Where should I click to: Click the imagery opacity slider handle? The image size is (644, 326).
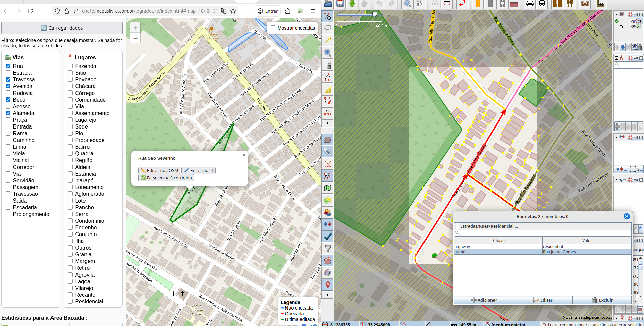375,15
